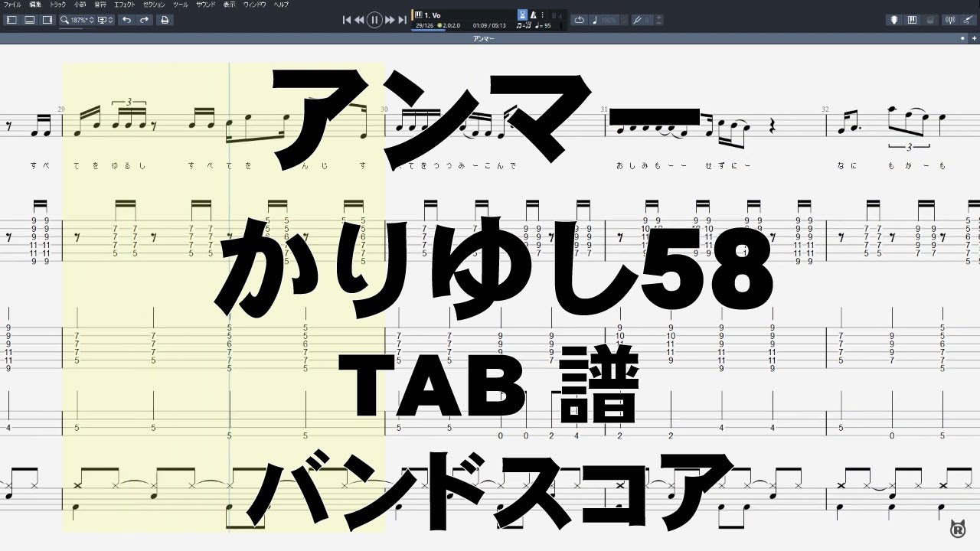Open the エフェクト menu
This screenshot has height=551, width=980.
coord(125,5)
